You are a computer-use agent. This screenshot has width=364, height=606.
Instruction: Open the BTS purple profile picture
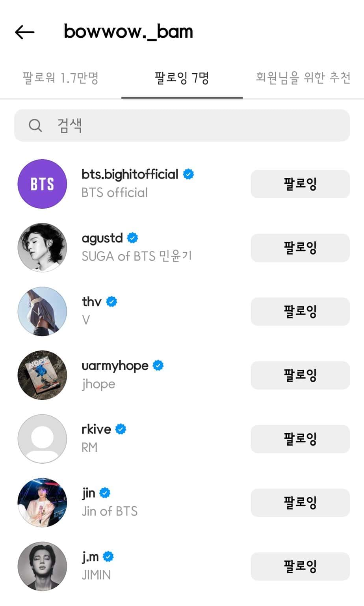tap(42, 184)
